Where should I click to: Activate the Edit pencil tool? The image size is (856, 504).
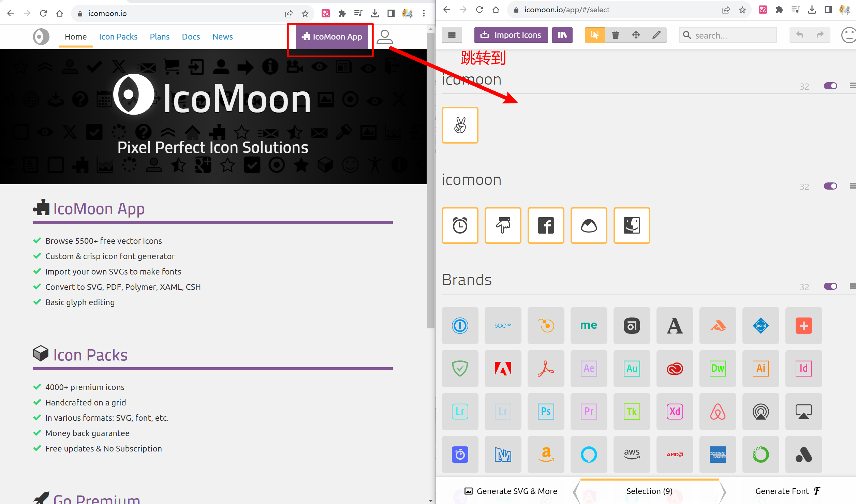click(656, 35)
